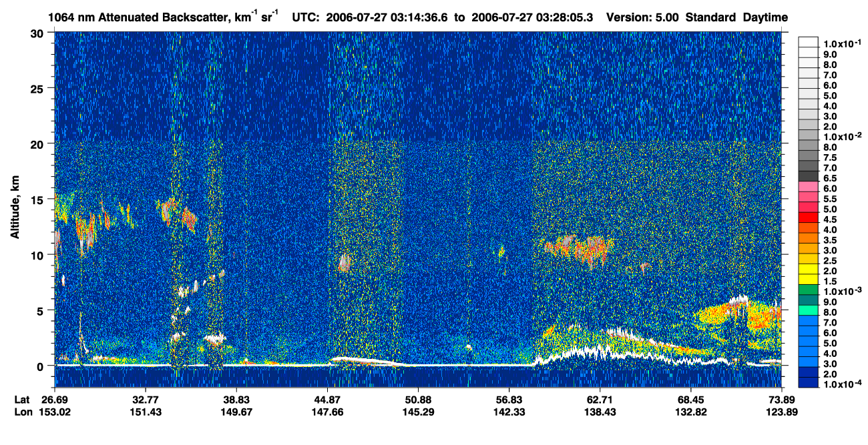This screenshot has height=445, width=868.
Task: Click the colorbar label '1.0x10-2'
Action: click(x=841, y=137)
